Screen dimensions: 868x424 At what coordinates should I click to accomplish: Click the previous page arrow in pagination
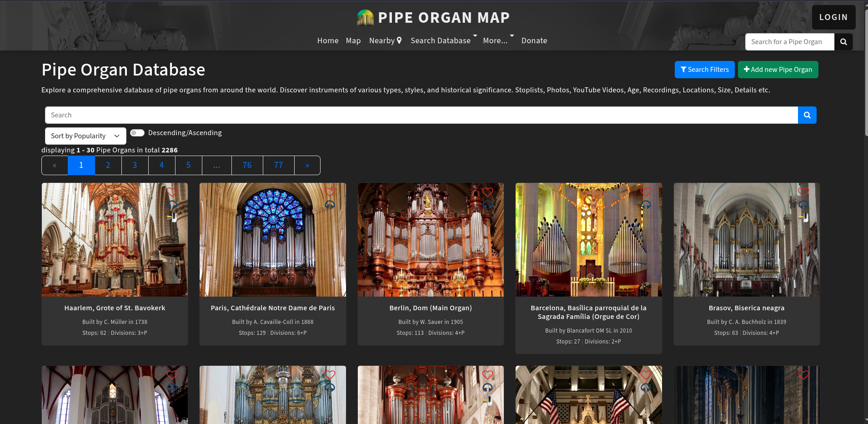pos(55,165)
